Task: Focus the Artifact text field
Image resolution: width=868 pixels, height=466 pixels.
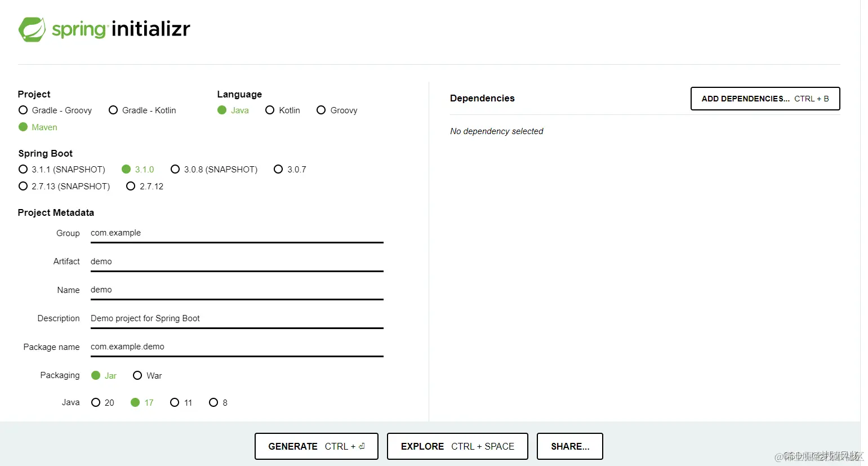Action: (x=237, y=262)
